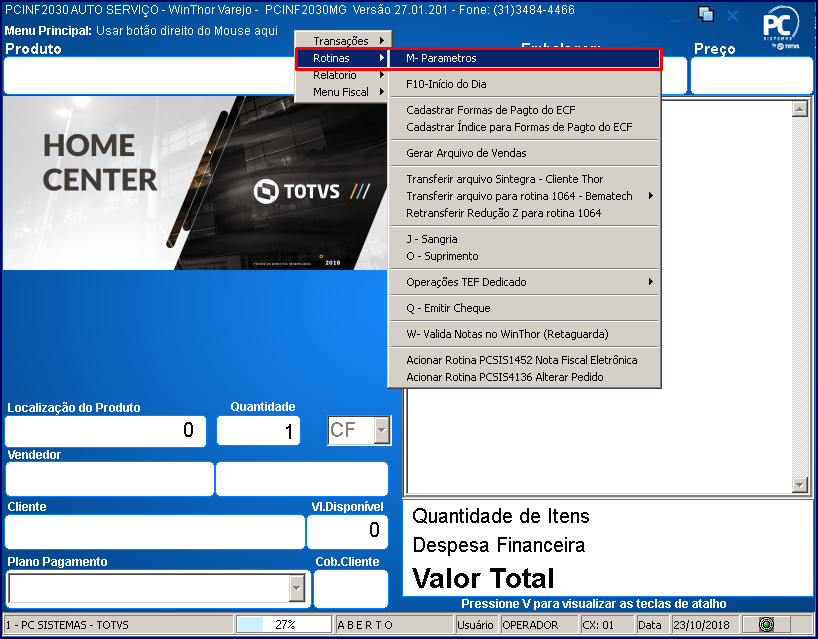The width and height of the screenshot is (818, 639).
Task: Click the CX: 01 status entry
Action: click(x=608, y=624)
